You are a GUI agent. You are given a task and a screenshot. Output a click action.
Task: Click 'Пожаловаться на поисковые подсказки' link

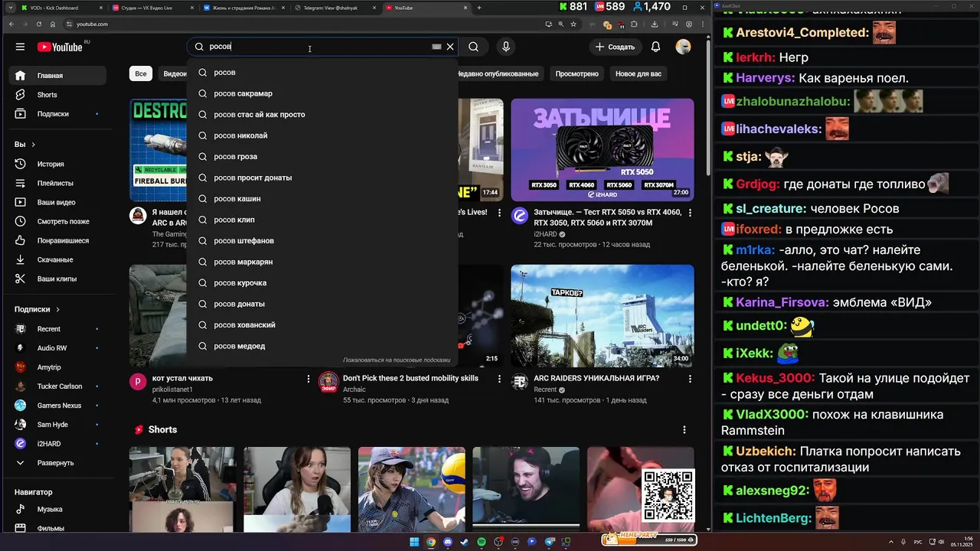(x=397, y=360)
